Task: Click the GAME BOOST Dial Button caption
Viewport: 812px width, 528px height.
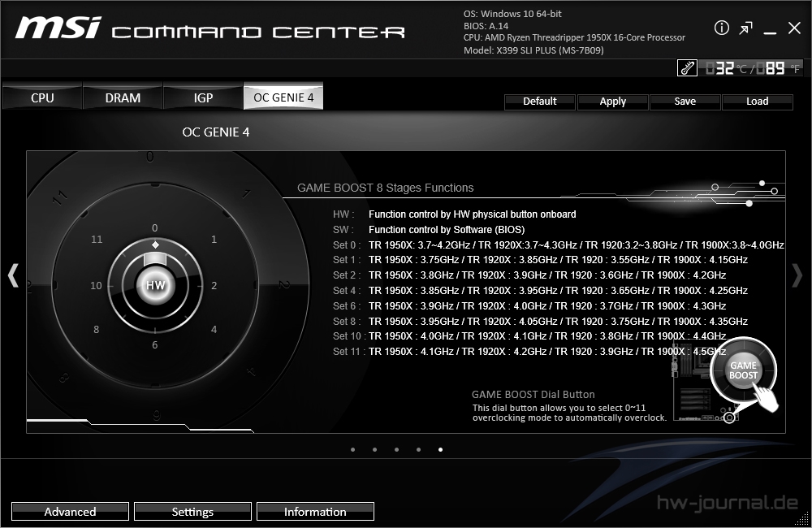Action: [x=533, y=394]
